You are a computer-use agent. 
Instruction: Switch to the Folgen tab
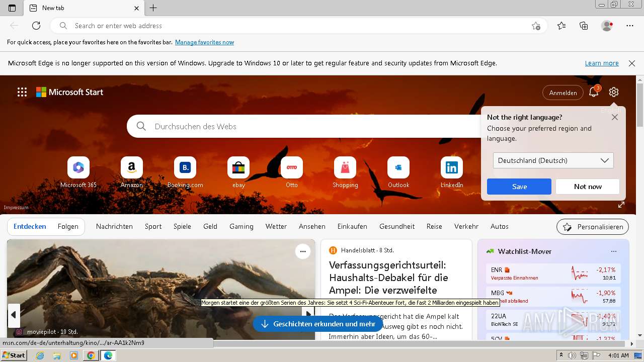pyautogui.click(x=68, y=226)
